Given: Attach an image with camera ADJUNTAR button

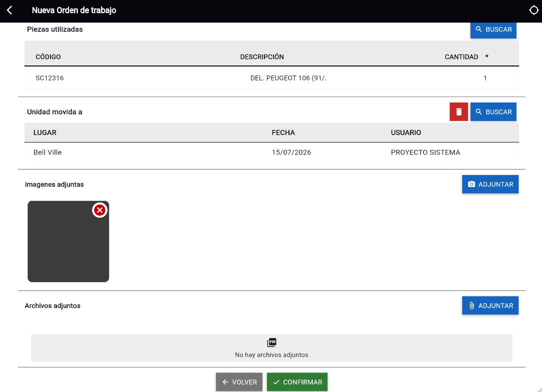Looking at the screenshot, I should tap(490, 184).
